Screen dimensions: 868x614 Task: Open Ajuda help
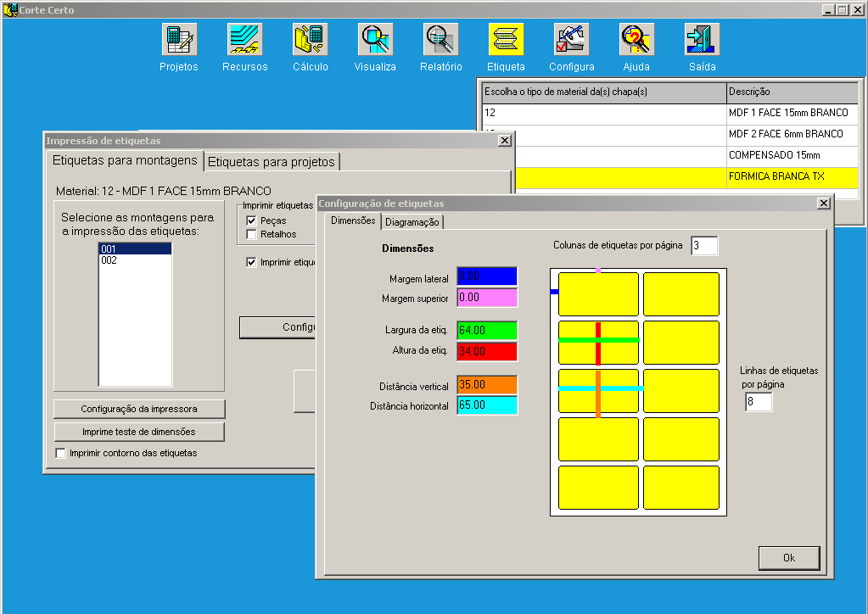click(636, 37)
